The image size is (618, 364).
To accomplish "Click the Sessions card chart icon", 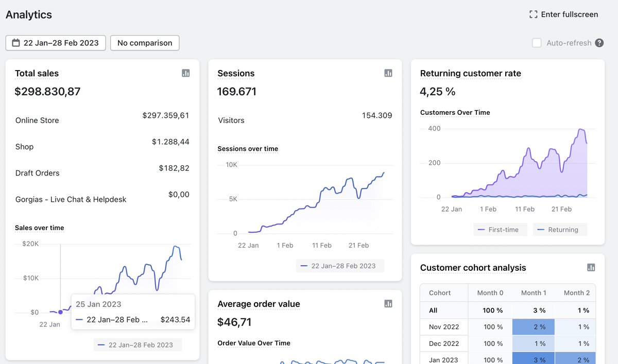I will 388,73.
